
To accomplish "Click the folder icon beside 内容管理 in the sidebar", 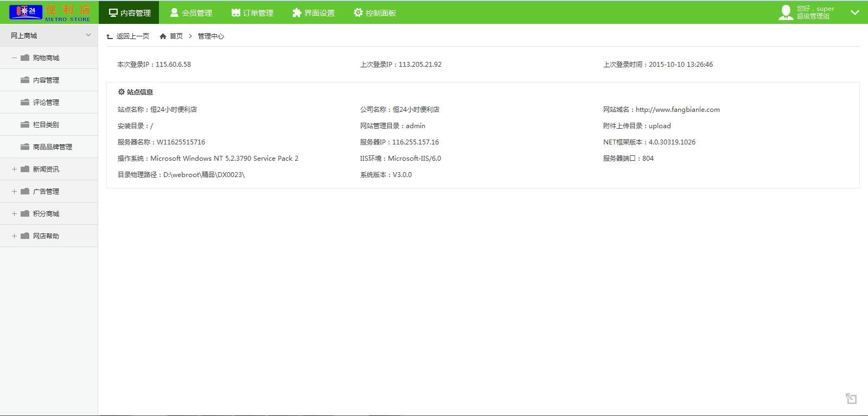I will (x=25, y=80).
